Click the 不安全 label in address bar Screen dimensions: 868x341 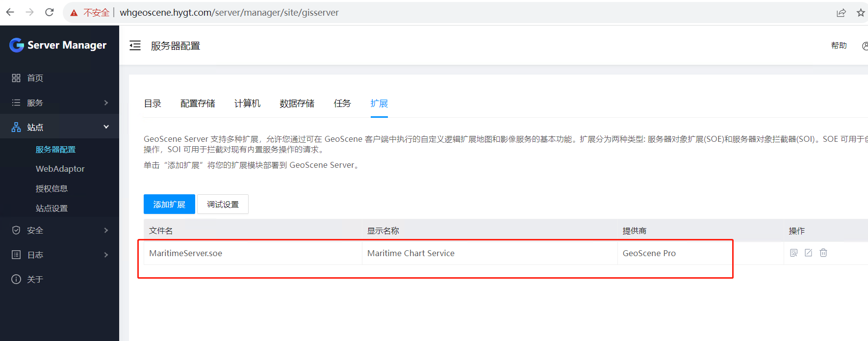(x=96, y=13)
